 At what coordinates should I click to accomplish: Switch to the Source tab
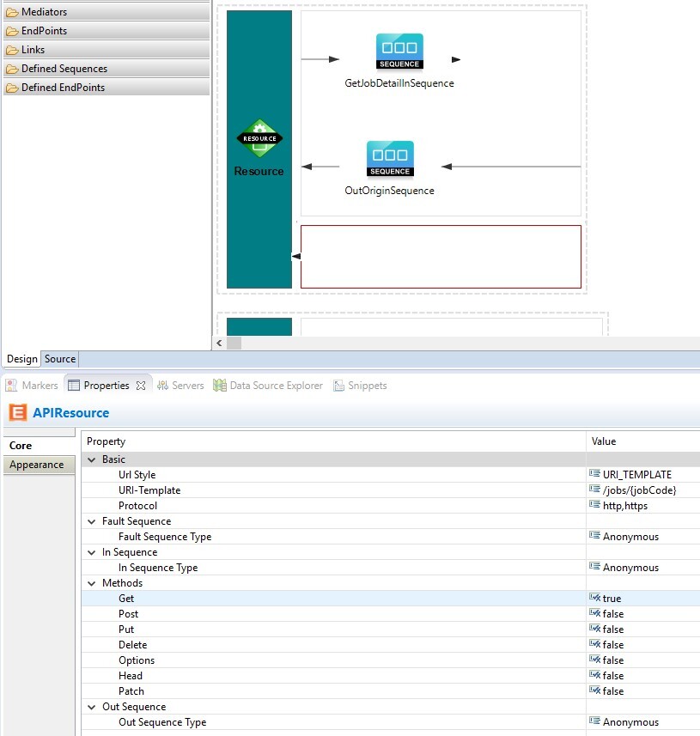coord(60,359)
